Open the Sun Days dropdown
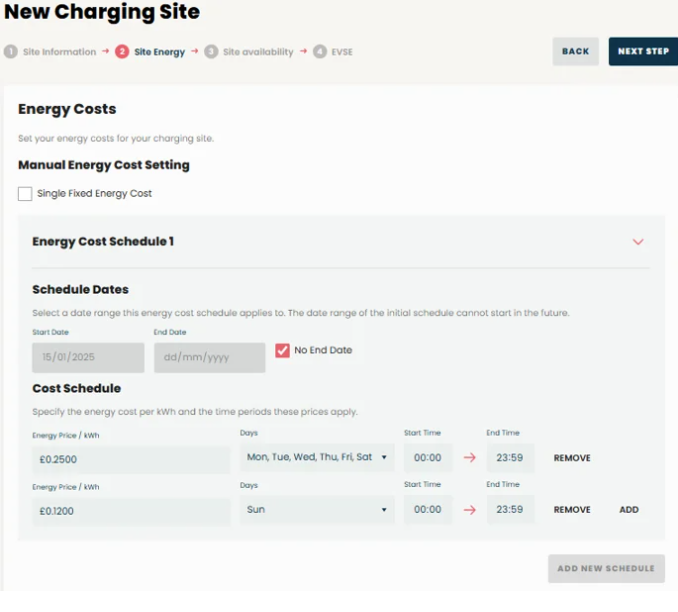The width and height of the screenshot is (678, 612). 317,509
